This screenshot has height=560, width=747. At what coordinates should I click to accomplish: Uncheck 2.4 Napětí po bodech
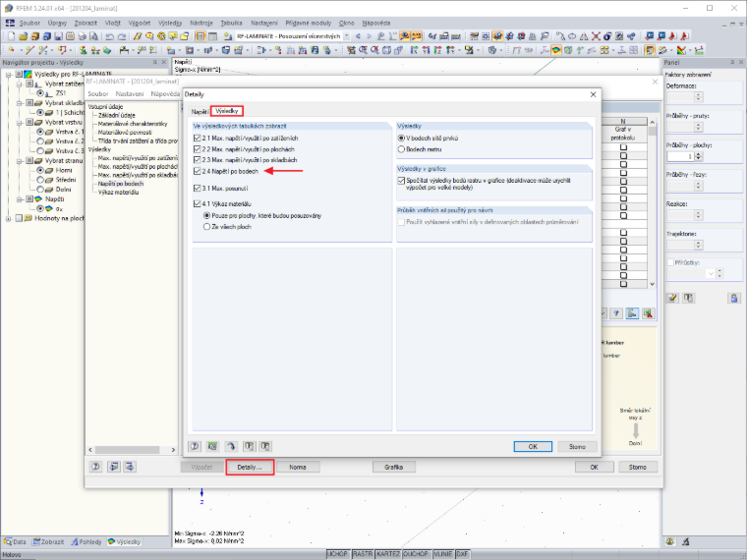198,171
